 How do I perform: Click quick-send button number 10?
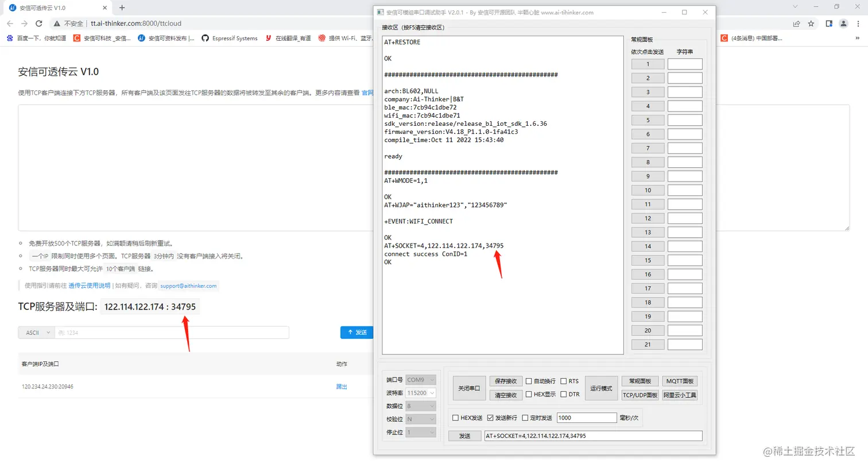pyautogui.click(x=648, y=190)
